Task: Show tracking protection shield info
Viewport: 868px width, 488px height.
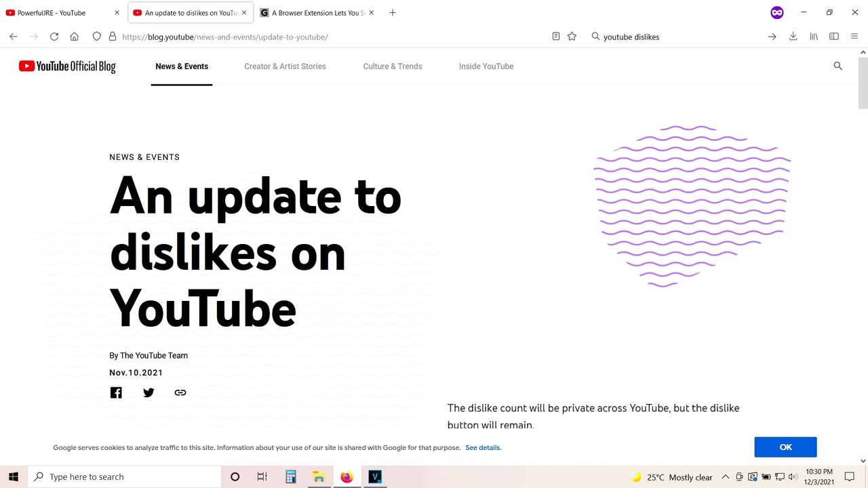Action: [x=97, y=37]
